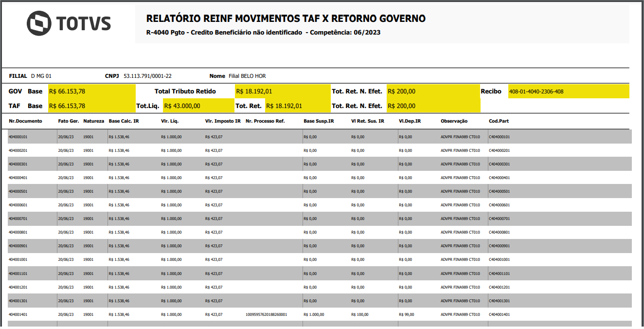Click the Vl Ret. Sus. IR value R$ 100,00
644x329 pixels.
tap(360, 315)
